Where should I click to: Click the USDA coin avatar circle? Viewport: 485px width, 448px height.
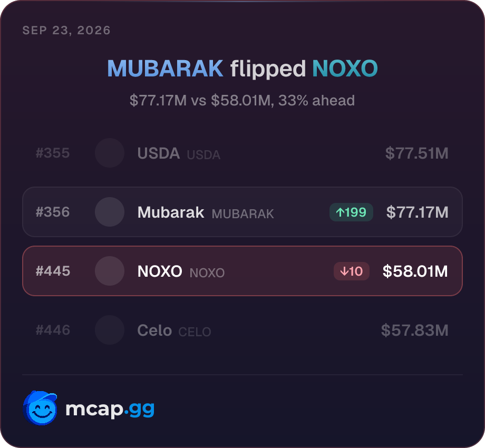110,153
